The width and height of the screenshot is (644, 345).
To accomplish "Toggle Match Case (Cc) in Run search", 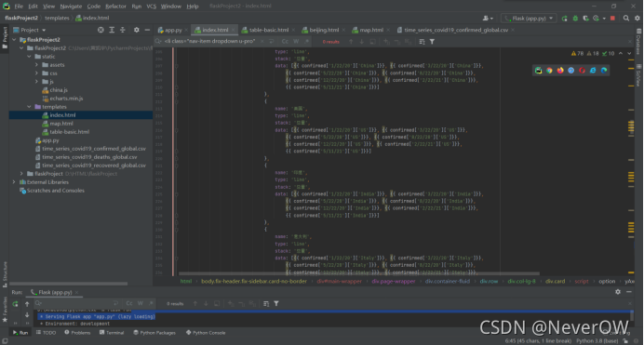I will pyautogui.click(x=129, y=303).
